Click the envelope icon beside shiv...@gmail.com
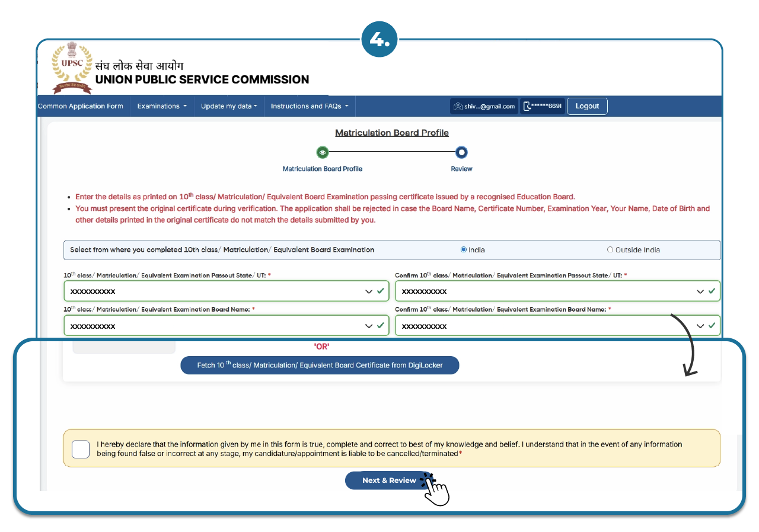The width and height of the screenshot is (759, 532). pos(458,106)
